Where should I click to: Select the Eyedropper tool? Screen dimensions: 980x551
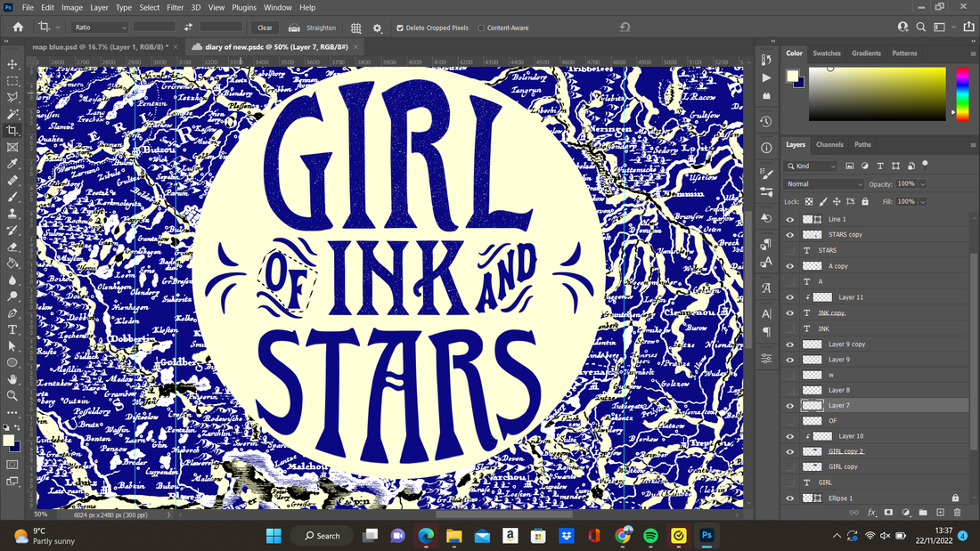pyautogui.click(x=12, y=164)
